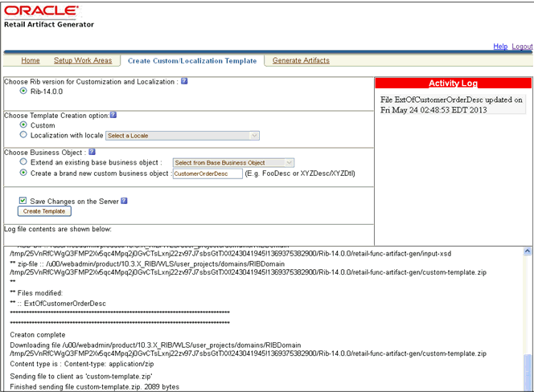534x392 pixels.
Task: Open help for Choose Rib version
Action: click(x=184, y=81)
